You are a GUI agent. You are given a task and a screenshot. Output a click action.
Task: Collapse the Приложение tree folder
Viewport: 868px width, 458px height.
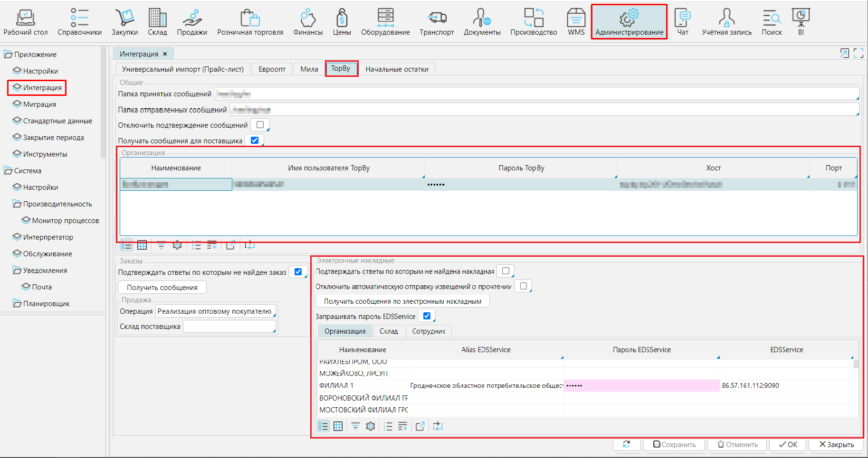8,55
